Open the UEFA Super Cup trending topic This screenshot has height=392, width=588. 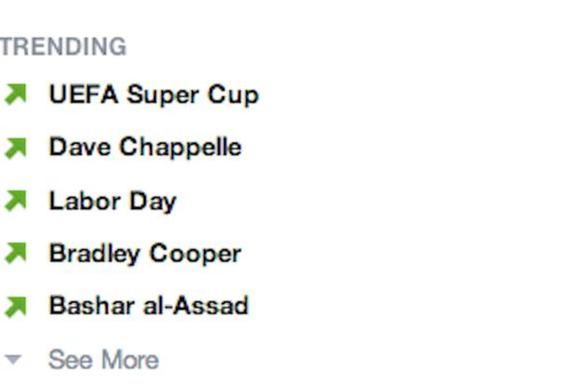(x=153, y=95)
